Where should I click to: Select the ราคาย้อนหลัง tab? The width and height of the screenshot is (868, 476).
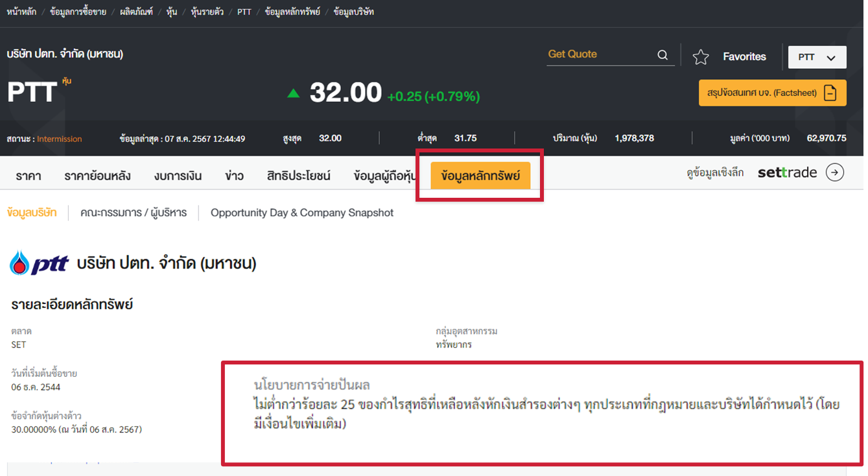(x=97, y=176)
